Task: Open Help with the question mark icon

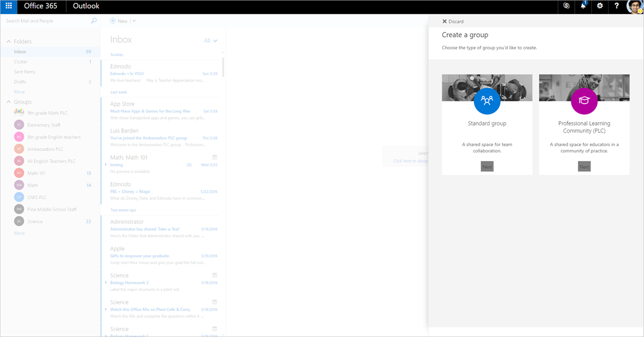Action: pos(616,6)
